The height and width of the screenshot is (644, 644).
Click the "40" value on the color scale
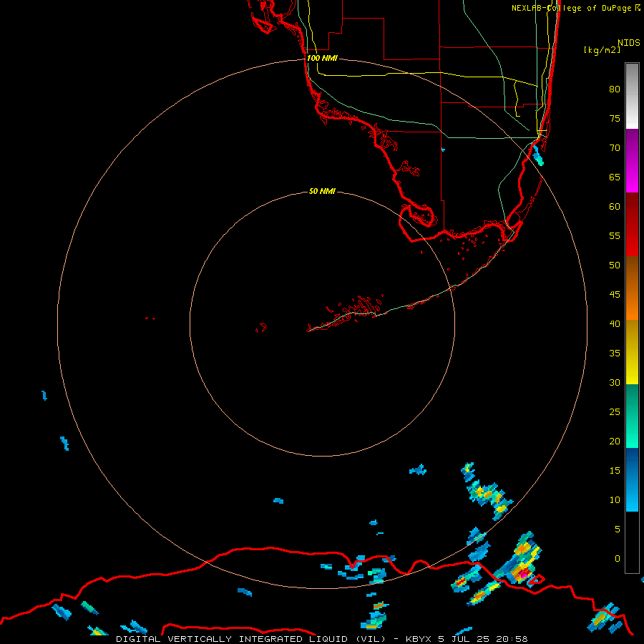click(x=615, y=323)
